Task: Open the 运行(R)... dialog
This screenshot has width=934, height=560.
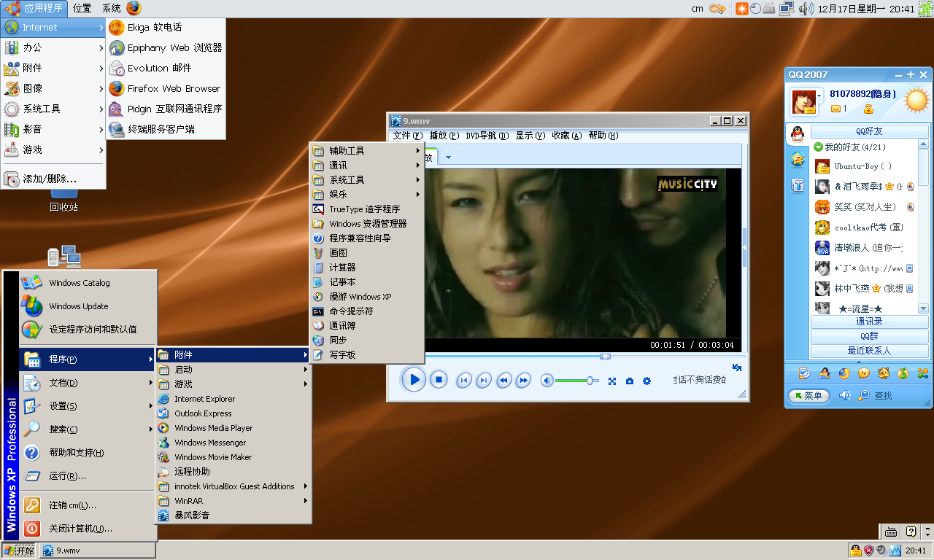Action: coord(88,476)
